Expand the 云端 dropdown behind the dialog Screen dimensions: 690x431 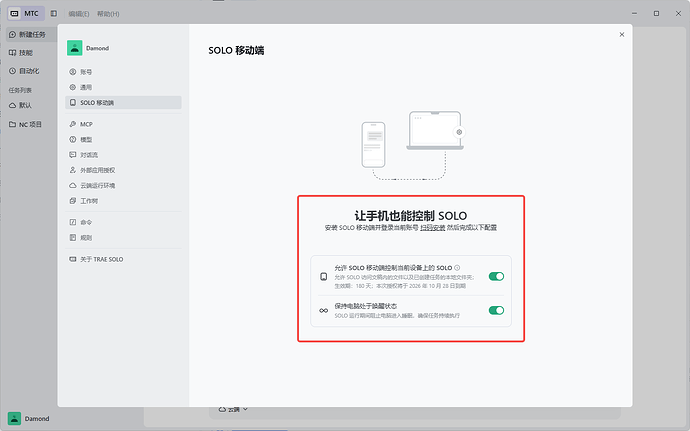coord(233,409)
